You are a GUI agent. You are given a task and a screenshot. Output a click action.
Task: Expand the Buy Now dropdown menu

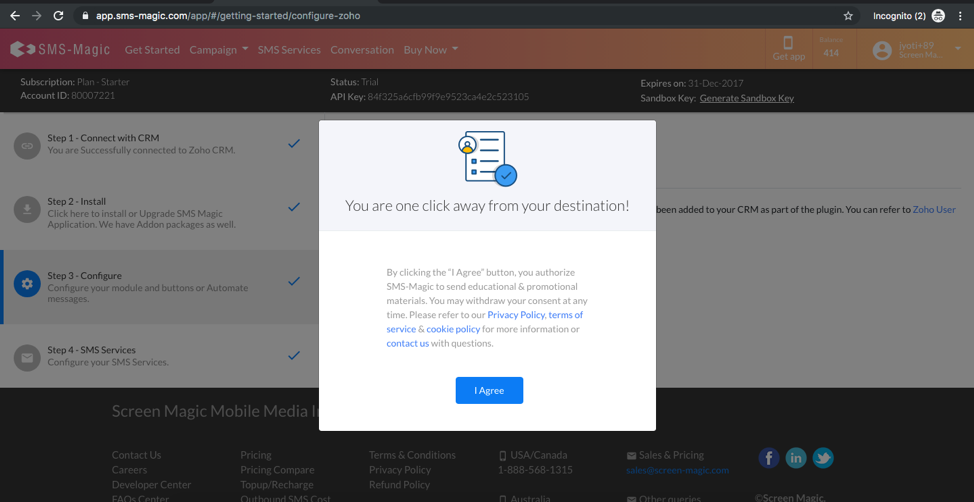431,50
